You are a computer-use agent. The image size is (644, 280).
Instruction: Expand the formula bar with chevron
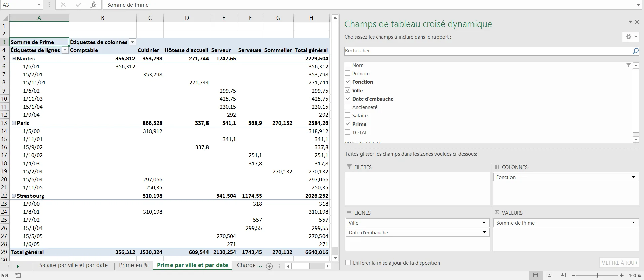coord(638,5)
